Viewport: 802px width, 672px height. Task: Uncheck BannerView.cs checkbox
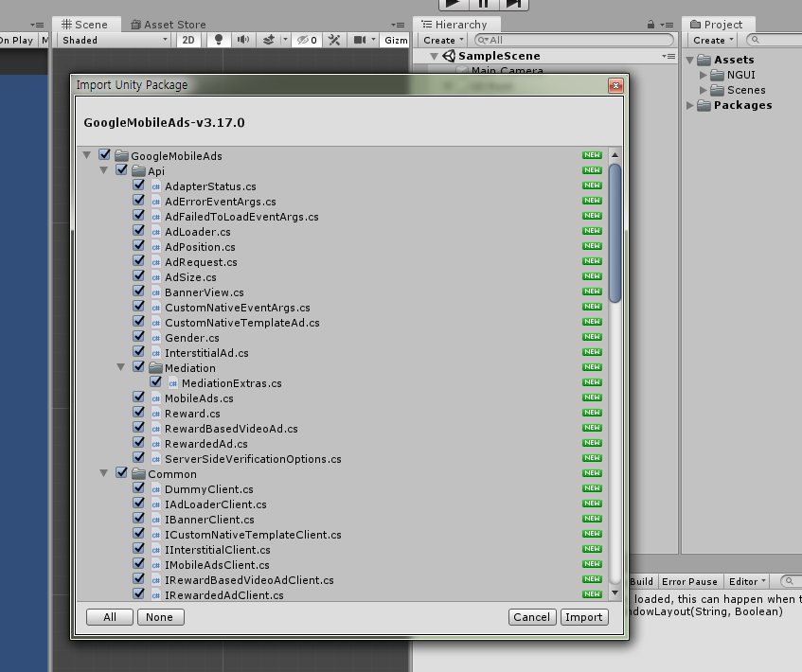138,291
